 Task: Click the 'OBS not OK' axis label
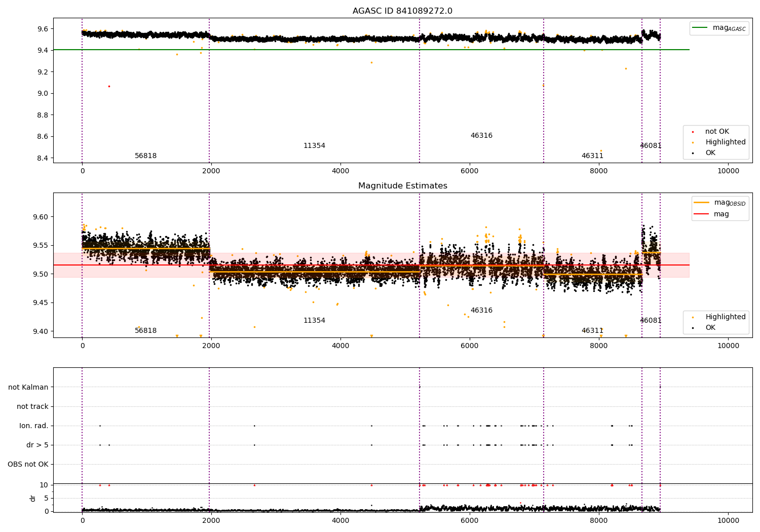click(28, 464)
